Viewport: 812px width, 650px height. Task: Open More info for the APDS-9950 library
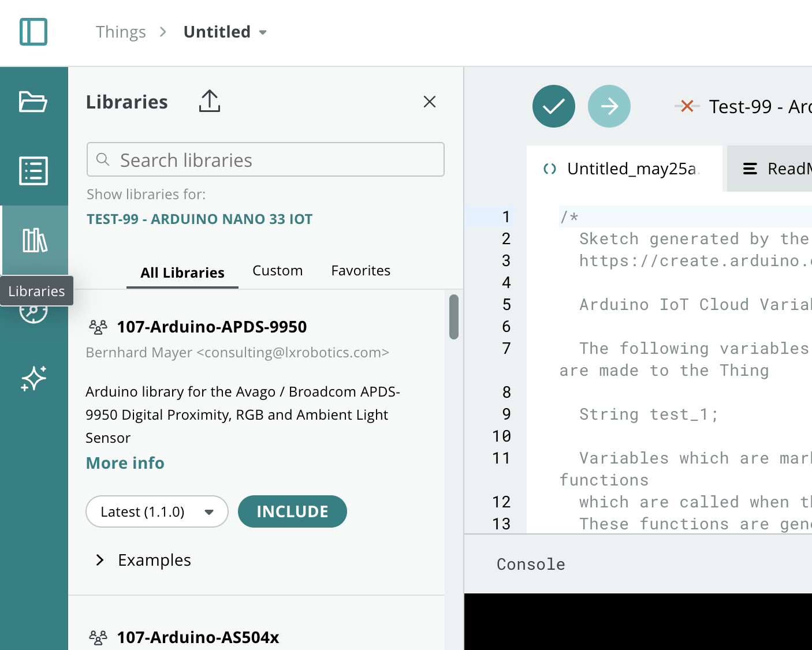[x=125, y=463]
